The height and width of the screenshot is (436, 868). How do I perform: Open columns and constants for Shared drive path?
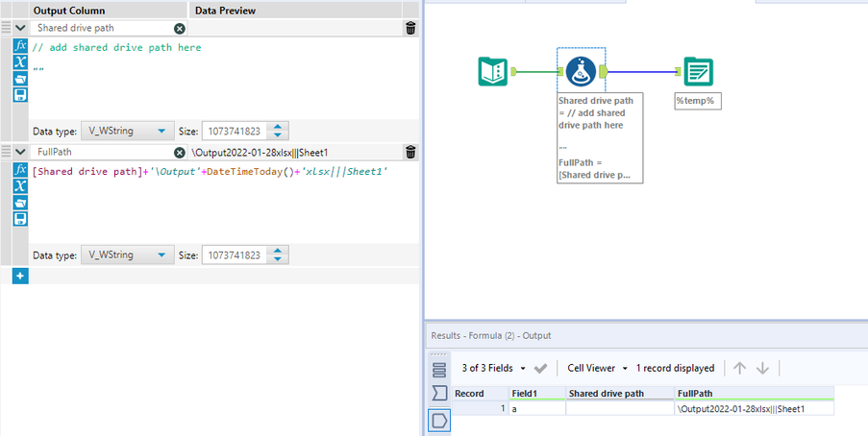pyautogui.click(x=20, y=62)
